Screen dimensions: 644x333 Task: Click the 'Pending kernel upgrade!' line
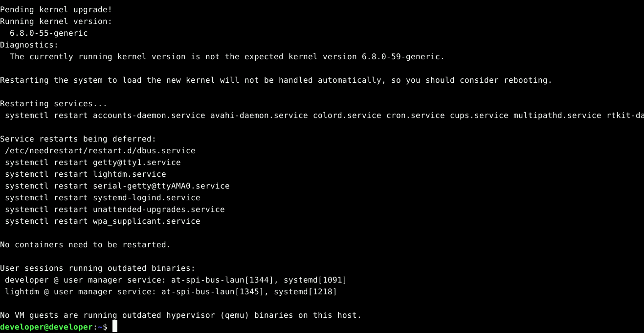59,9
